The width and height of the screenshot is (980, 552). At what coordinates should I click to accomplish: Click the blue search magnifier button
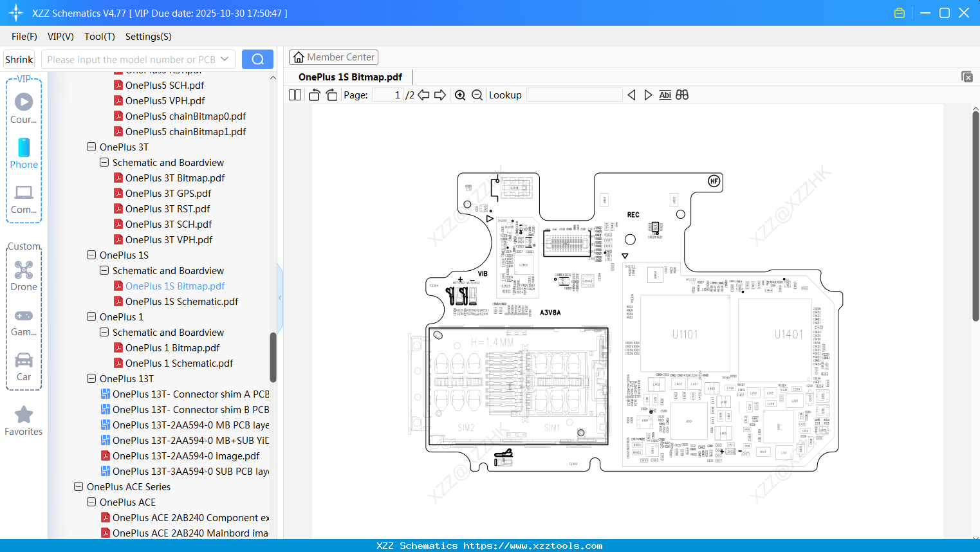pyautogui.click(x=257, y=59)
